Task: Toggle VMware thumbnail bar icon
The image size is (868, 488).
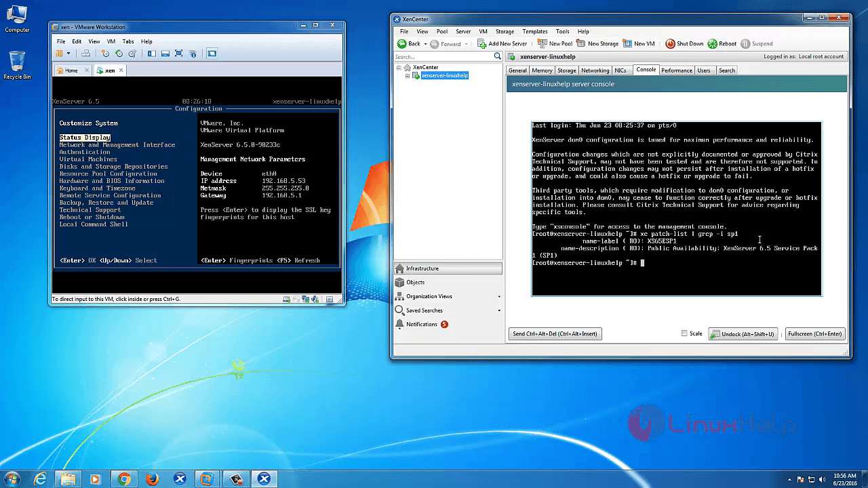Action: (x=165, y=53)
